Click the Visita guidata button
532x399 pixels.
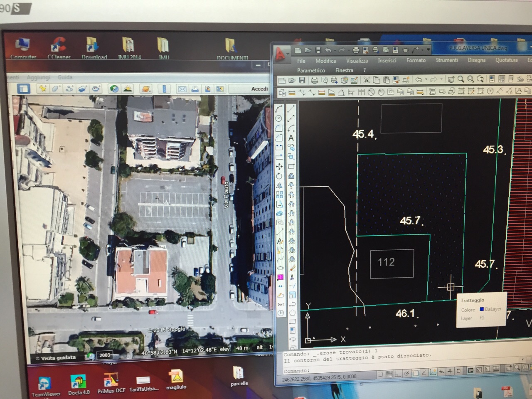pyautogui.click(x=56, y=357)
